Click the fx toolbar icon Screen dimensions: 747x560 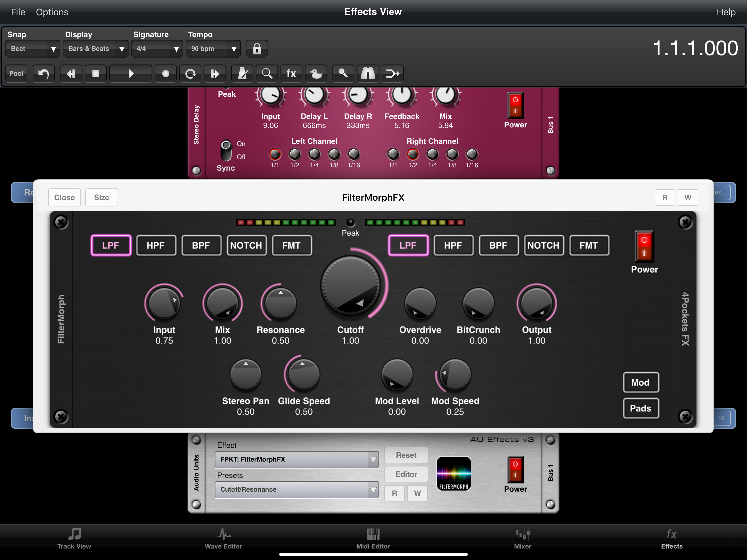[x=291, y=73]
